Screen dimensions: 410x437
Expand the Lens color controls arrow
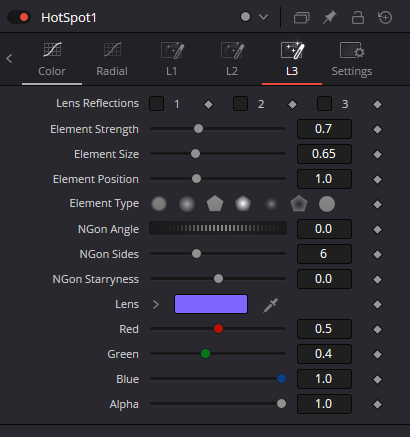(x=156, y=304)
